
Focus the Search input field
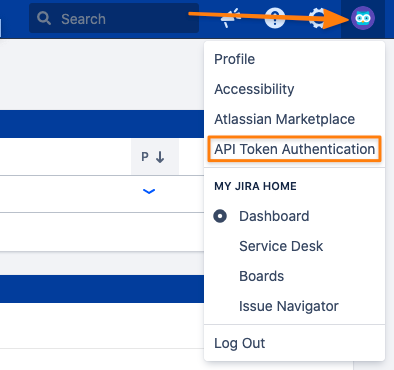click(114, 18)
